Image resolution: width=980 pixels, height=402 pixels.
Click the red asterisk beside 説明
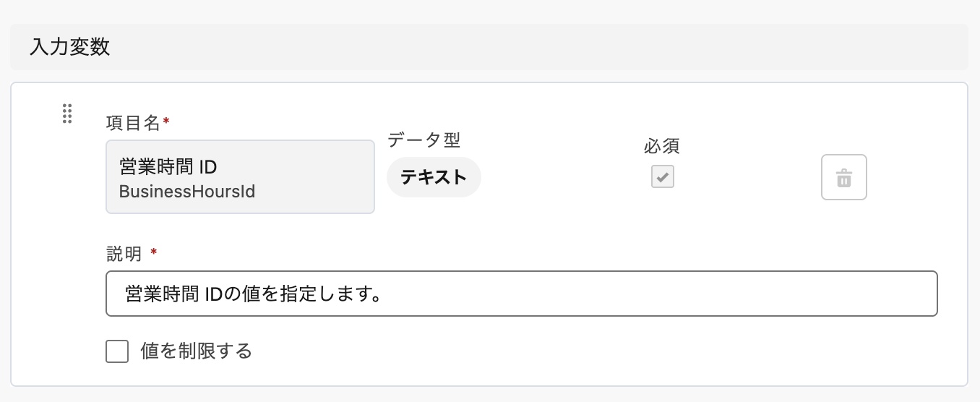tap(153, 252)
